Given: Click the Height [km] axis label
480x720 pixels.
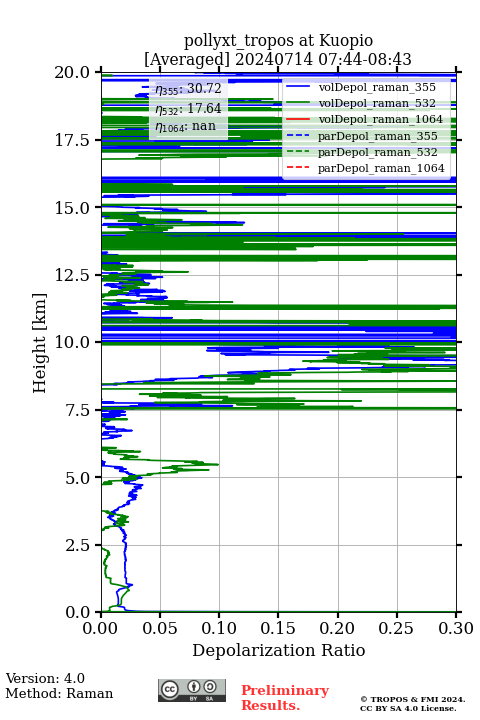Looking at the screenshot, I should click(40, 343).
